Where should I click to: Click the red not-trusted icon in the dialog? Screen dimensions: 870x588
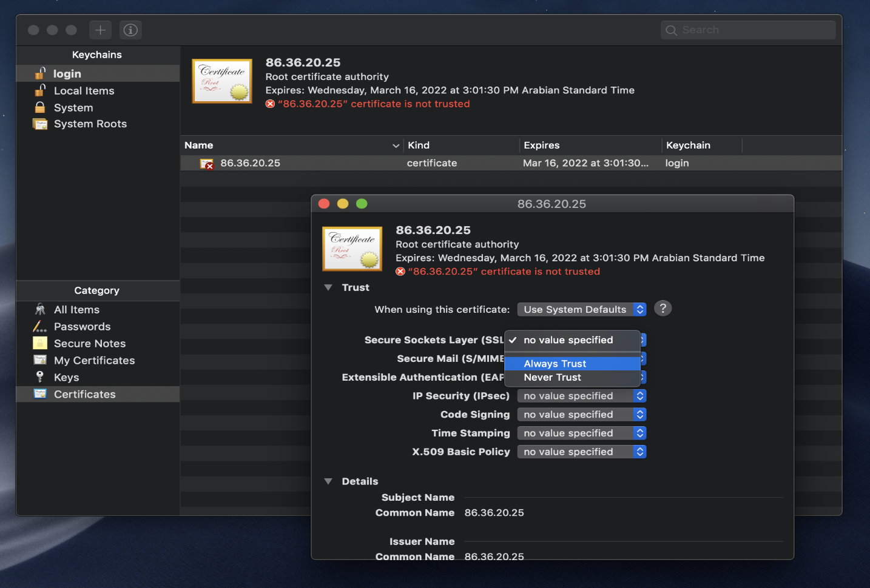coord(400,272)
